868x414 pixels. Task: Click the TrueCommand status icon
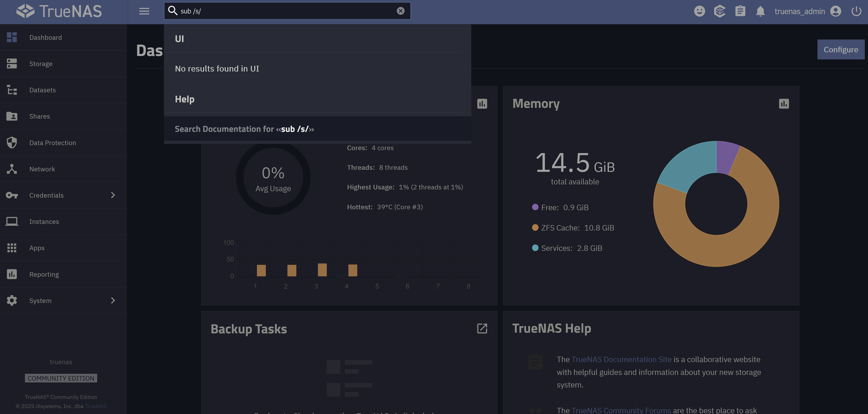[719, 11]
